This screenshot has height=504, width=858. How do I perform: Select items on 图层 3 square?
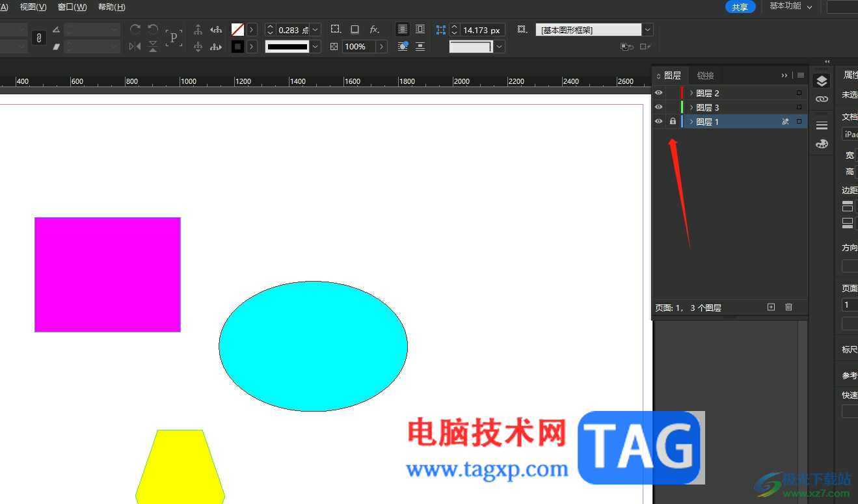(799, 107)
